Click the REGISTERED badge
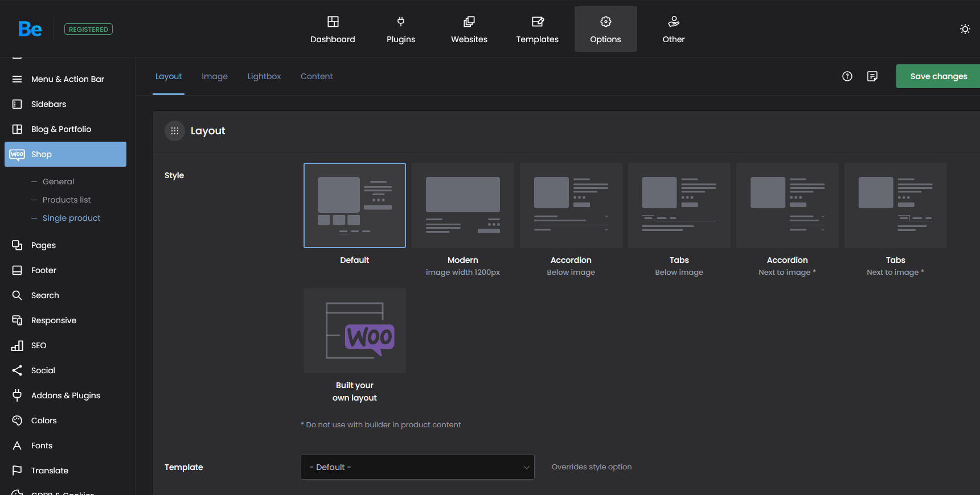The height and width of the screenshot is (495, 980). [88, 29]
